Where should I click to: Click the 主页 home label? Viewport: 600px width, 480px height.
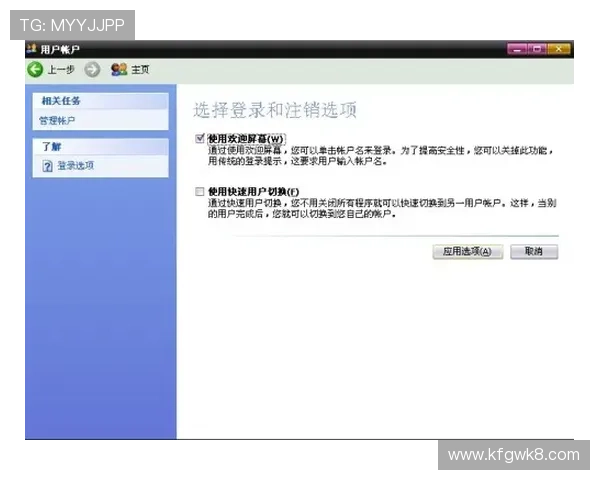pyautogui.click(x=140, y=70)
